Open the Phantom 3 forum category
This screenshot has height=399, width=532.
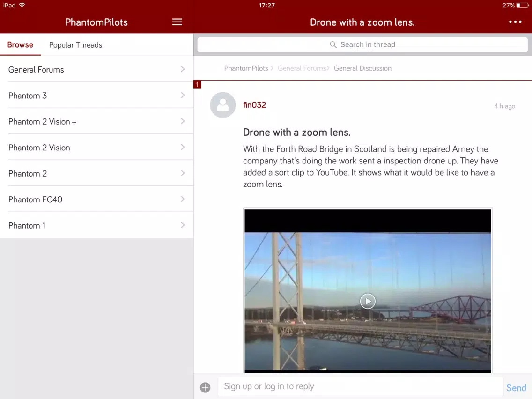click(96, 96)
